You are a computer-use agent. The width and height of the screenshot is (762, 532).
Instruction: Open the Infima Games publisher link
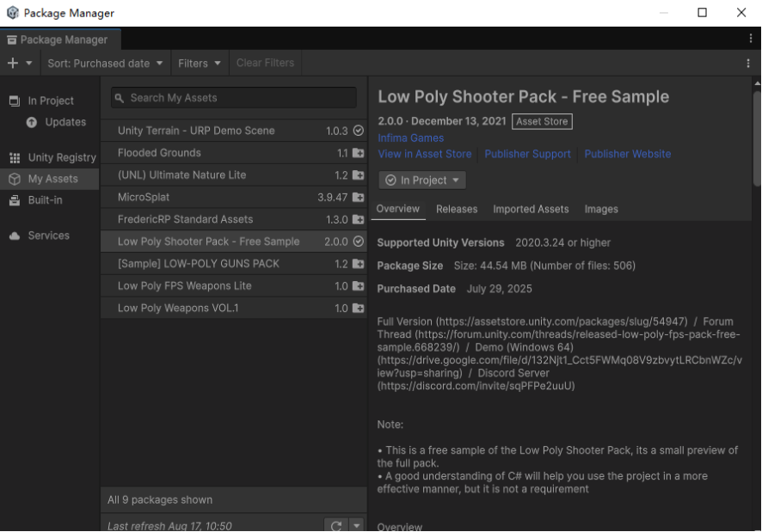[410, 138]
